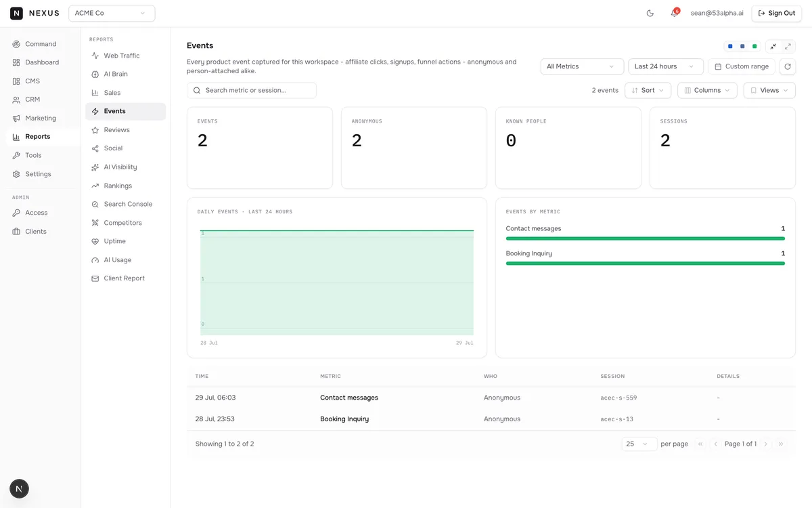Select the bright blue theme swatch
Viewport: 812px width, 508px height.
730,46
